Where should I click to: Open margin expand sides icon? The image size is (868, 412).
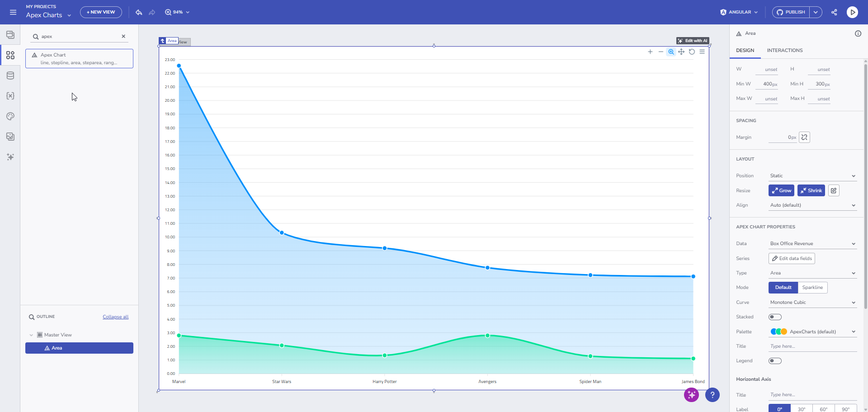pyautogui.click(x=804, y=137)
